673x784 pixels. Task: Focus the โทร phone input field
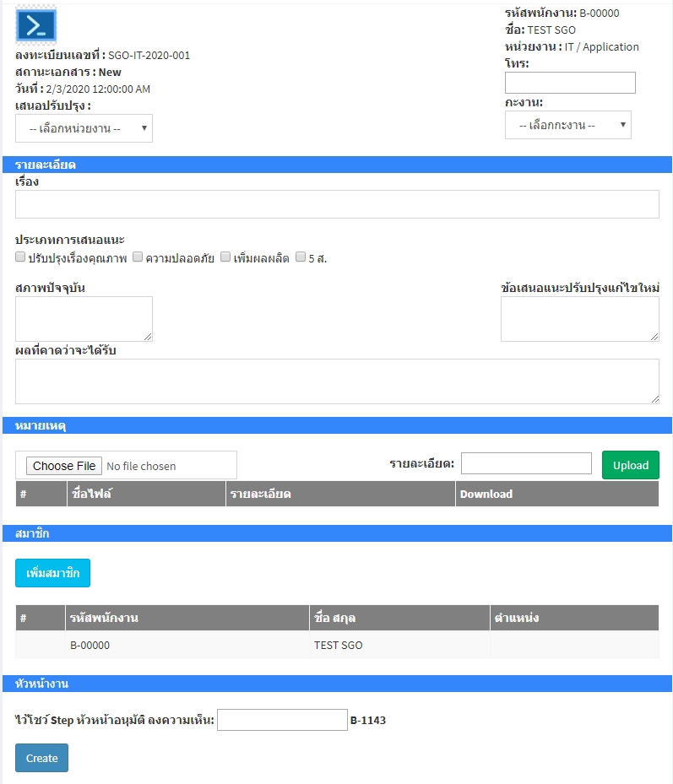[570, 83]
